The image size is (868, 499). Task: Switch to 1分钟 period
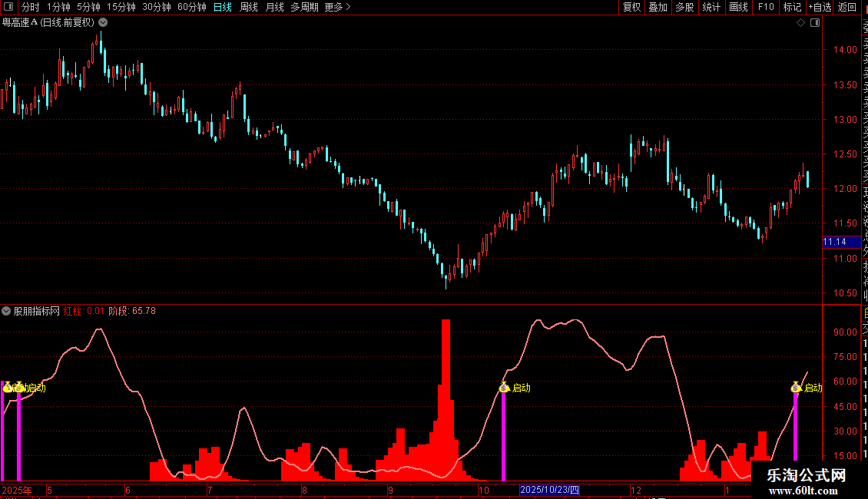pyautogui.click(x=58, y=7)
